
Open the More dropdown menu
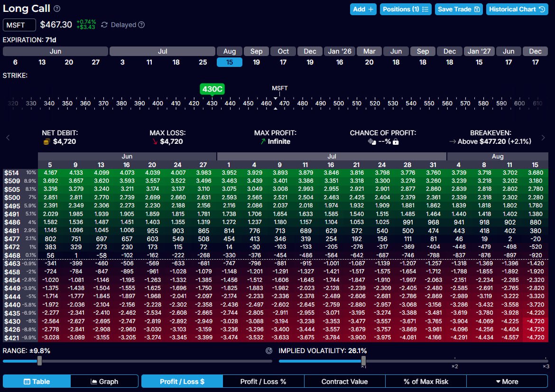pos(507,382)
